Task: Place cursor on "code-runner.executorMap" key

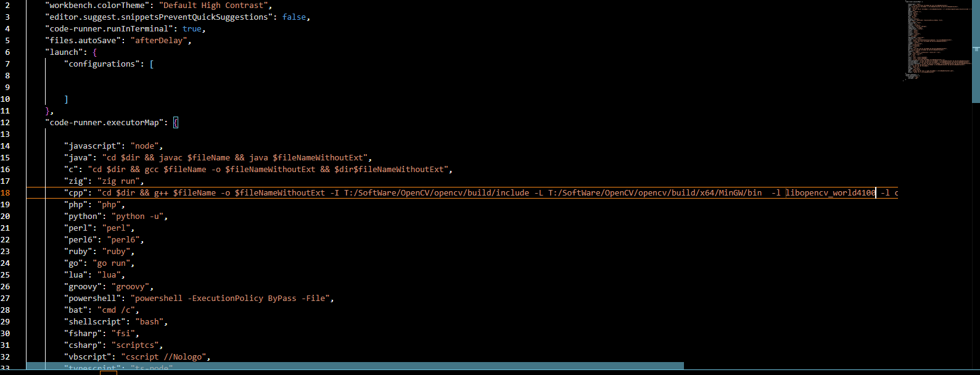Action: pyautogui.click(x=104, y=122)
